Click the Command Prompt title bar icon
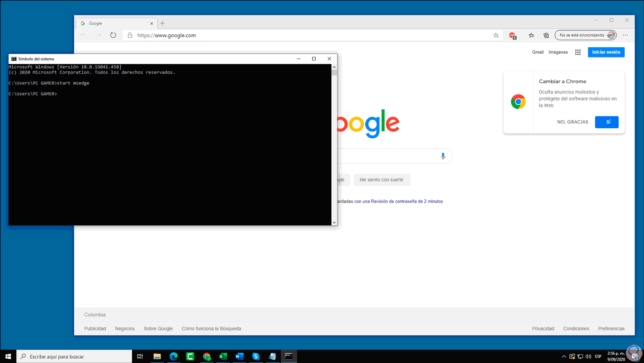 [x=14, y=59]
